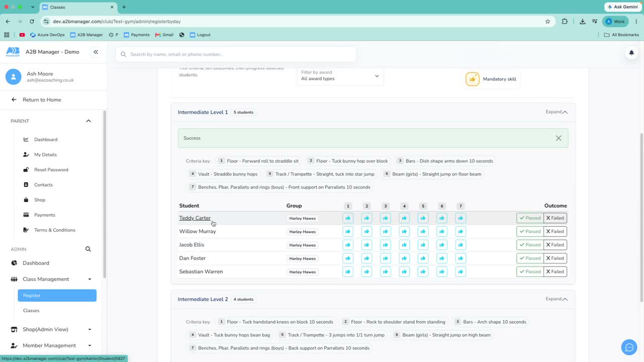644x362 pixels.
Task: Open the sidebar Dashboard chart icon under Parent
Action: [26, 139]
